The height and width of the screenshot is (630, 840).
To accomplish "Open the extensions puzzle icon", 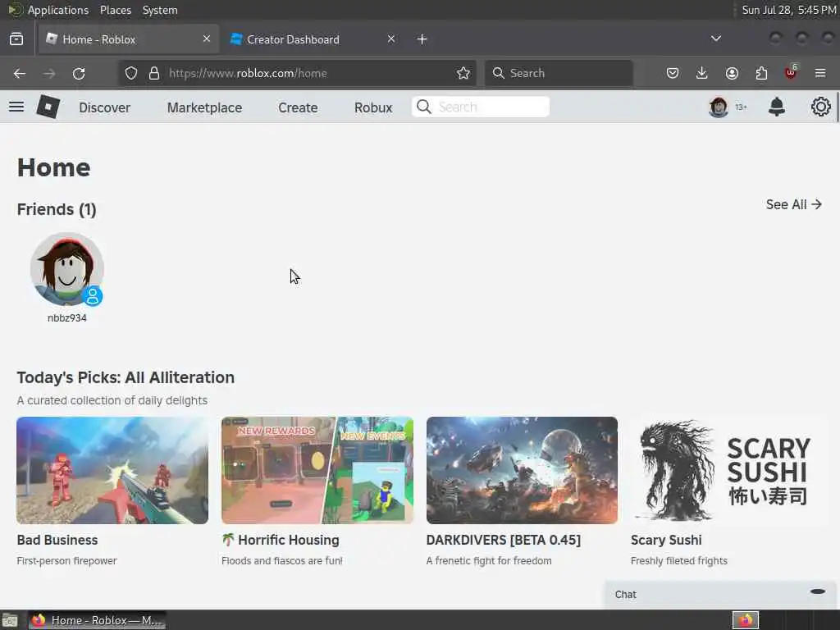I will coord(761,73).
